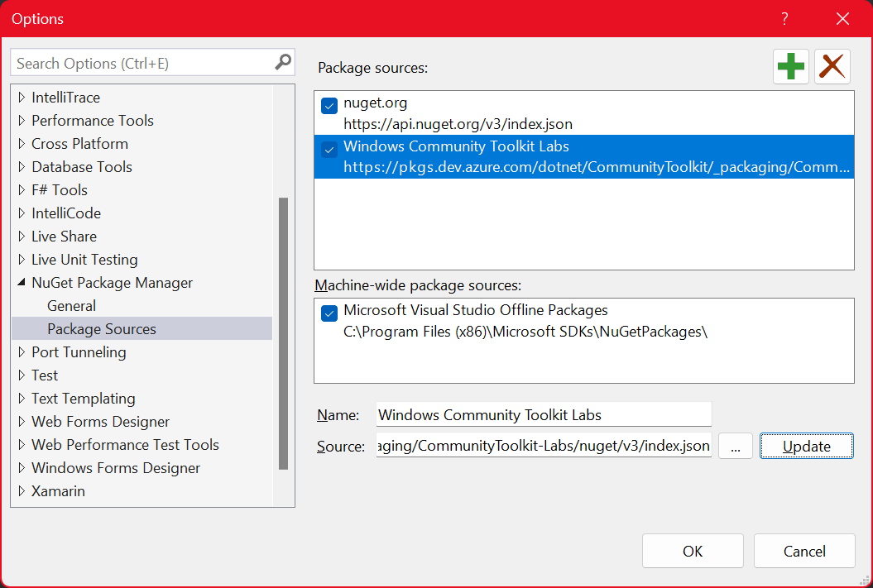Screen dimensions: 873x588
Task: Expand the Live Share settings
Action: (x=21, y=236)
